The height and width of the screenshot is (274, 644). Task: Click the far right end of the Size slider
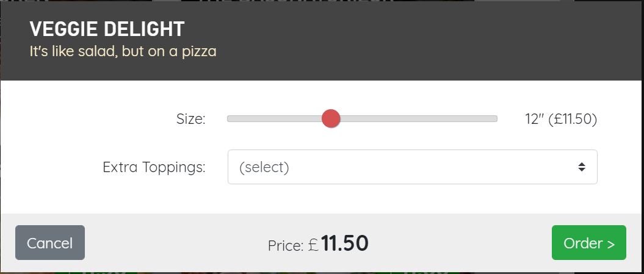[495, 118]
